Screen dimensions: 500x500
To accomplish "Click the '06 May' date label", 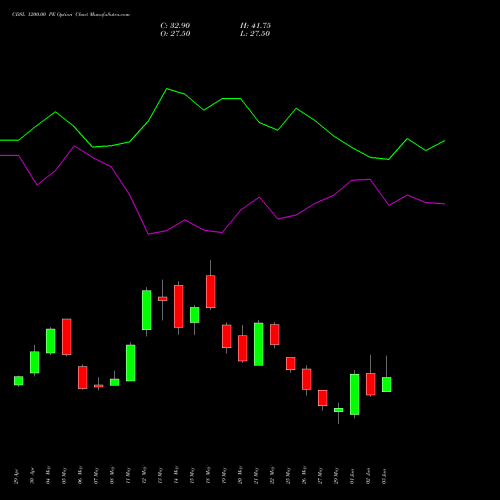I will 81,475.
